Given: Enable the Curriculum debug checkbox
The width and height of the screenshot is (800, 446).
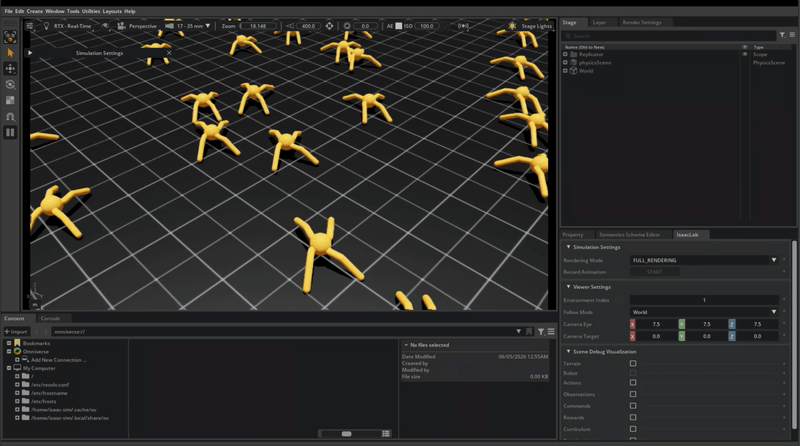Looking at the screenshot, I should coord(633,429).
